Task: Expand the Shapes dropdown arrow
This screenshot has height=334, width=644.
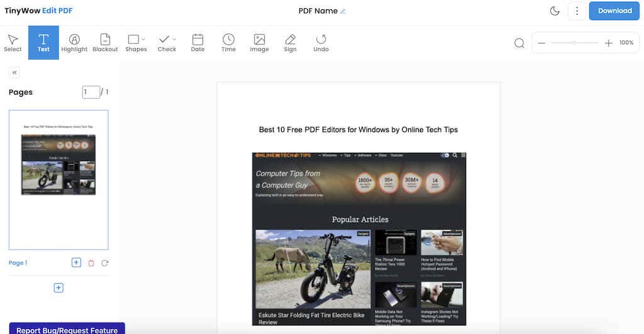Action: 143,40
